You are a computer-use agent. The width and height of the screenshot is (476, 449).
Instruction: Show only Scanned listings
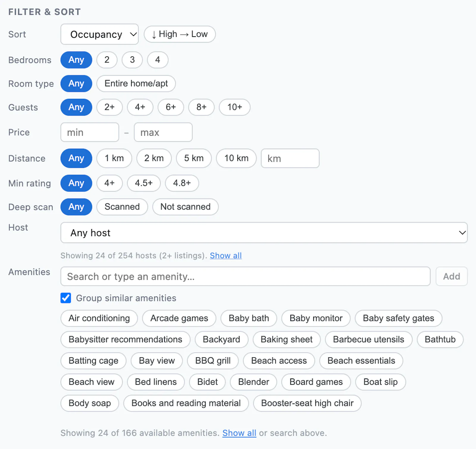(x=122, y=207)
